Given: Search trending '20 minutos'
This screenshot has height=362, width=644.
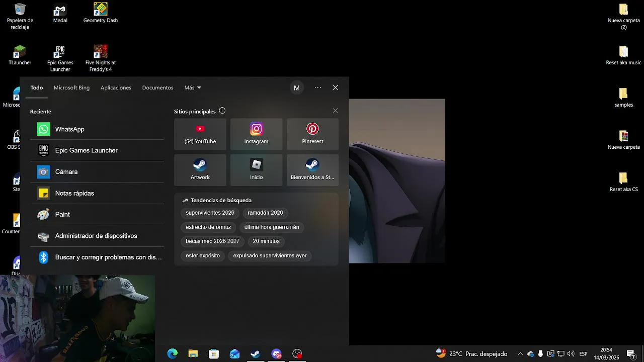Looking at the screenshot, I should pos(266,241).
